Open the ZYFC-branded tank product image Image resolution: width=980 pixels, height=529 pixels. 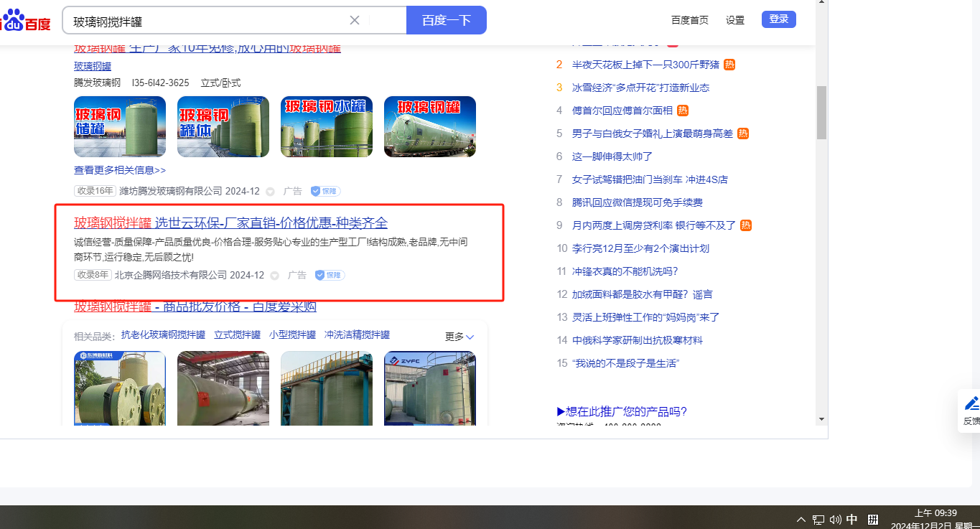tap(430, 388)
